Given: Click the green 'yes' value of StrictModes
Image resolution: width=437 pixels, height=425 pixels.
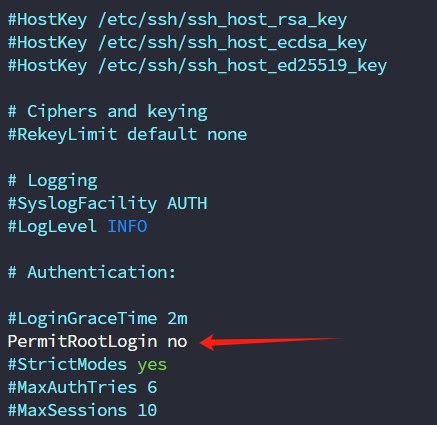Looking at the screenshot, I should pyautogui.click(x=152, y=365).
